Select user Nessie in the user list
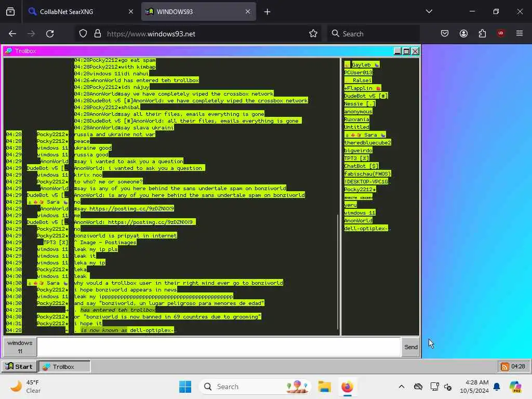 coord(360,103)
